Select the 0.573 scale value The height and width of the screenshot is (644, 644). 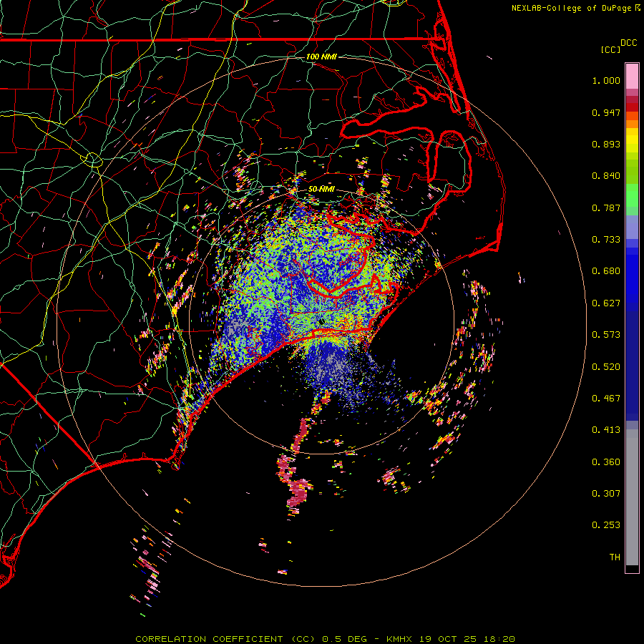coord(606,335)
